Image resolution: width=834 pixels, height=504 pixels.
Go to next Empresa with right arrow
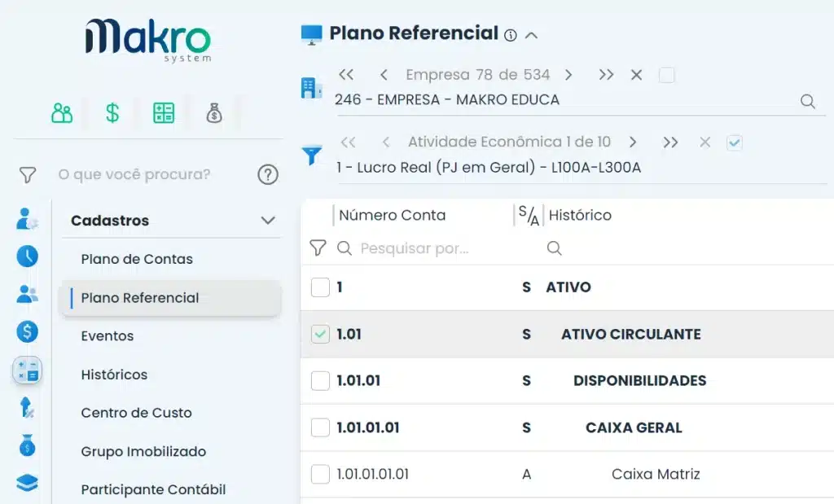[x=568, y=74]
